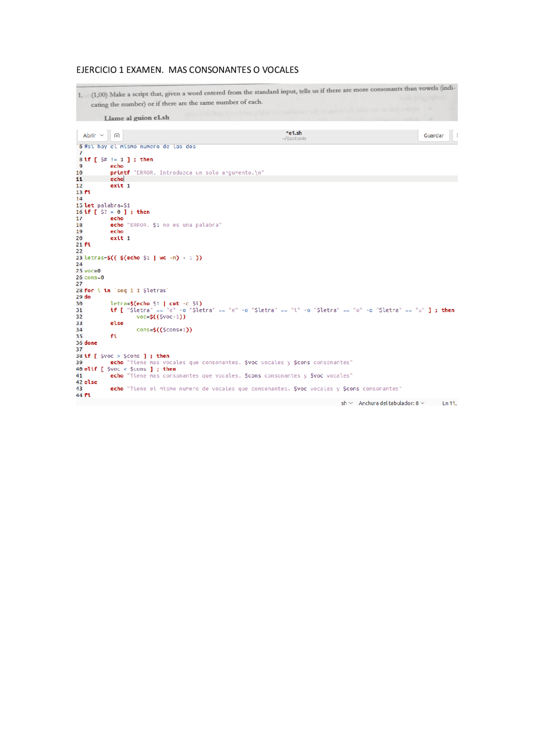Expand the Abrir open-file dropdown
This screenshot has height=756, width=534.
93,136
